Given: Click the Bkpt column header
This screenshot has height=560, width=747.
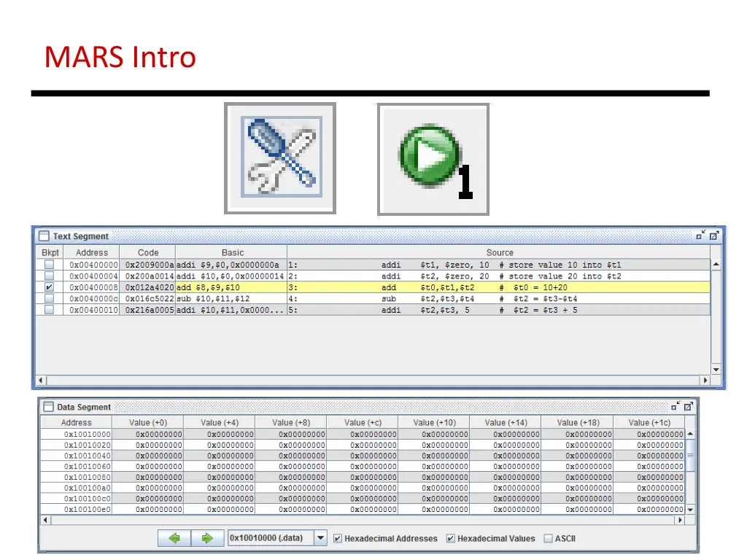Looking at the screenshot, I should (50, 252).
